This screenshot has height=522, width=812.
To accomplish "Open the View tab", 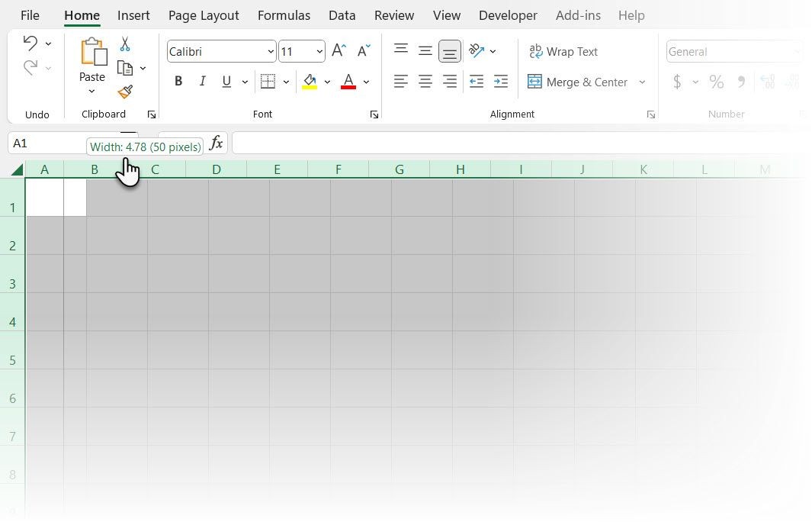I will pyautogui.click(x=447, y=15).
